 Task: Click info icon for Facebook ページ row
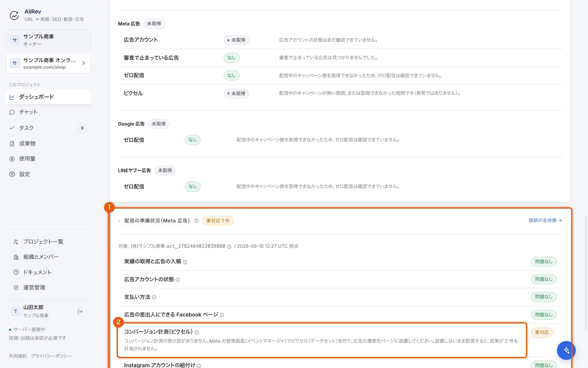click(222, 315)
